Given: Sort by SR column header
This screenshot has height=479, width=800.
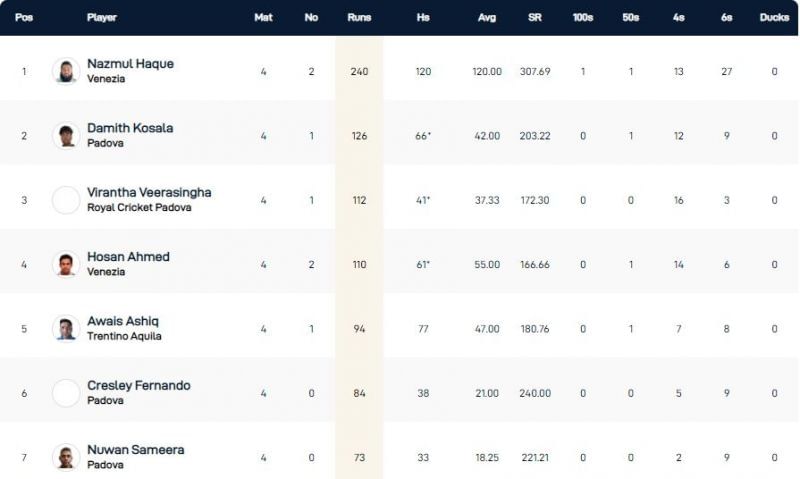Looking at the screenshot, I should (x=535, y=17).
